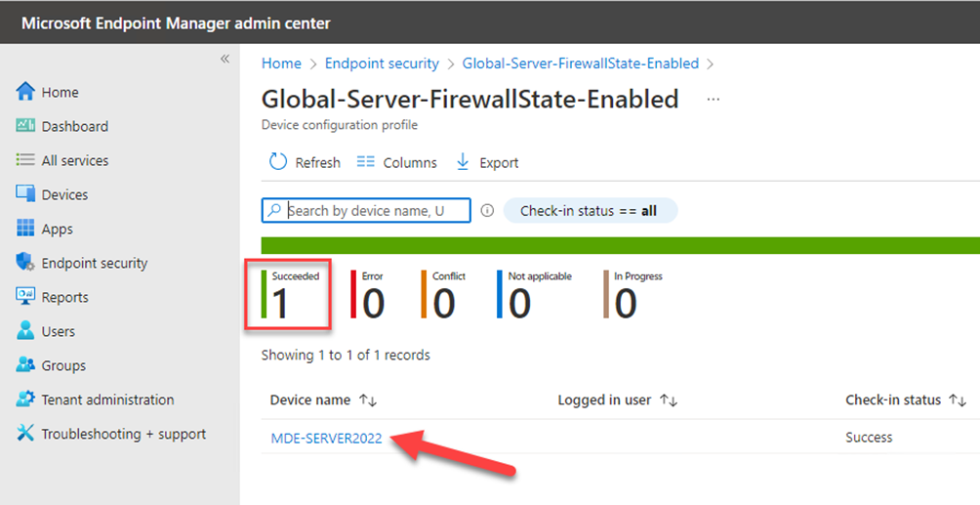
Task: Click the Endpoint security shield icon
Action: (x=25, y=262)
